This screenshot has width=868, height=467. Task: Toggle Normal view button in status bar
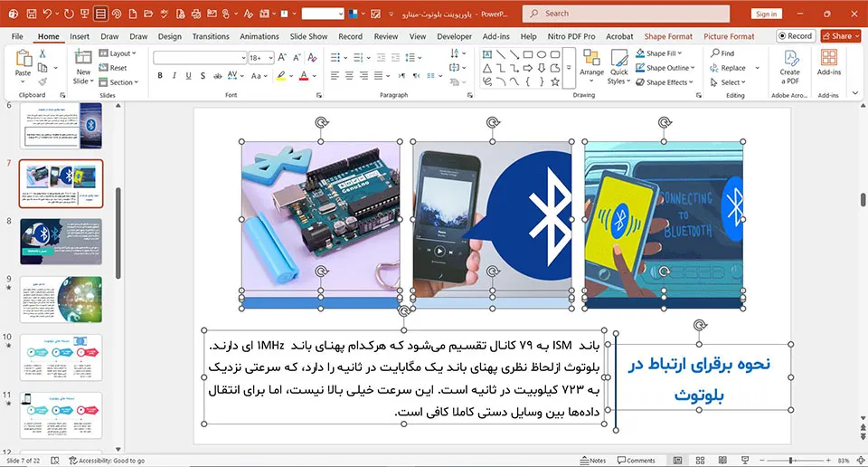click(x=677, y=461)
